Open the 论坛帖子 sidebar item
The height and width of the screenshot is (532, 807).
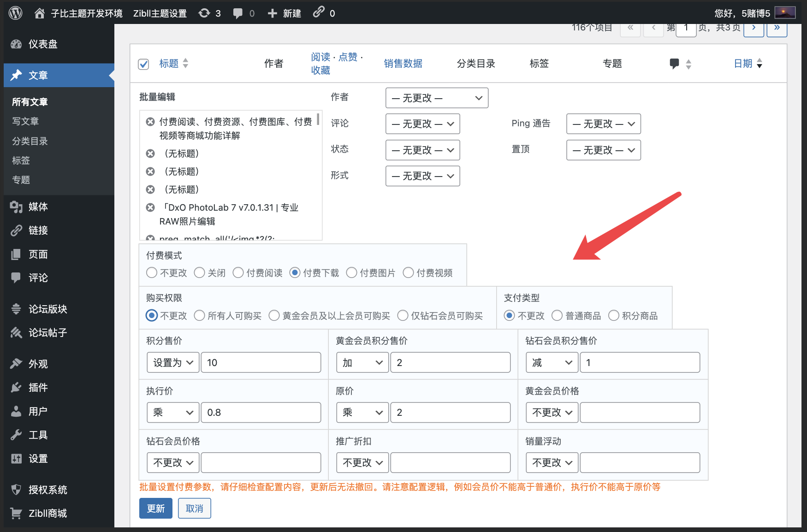tap(48, 332)
